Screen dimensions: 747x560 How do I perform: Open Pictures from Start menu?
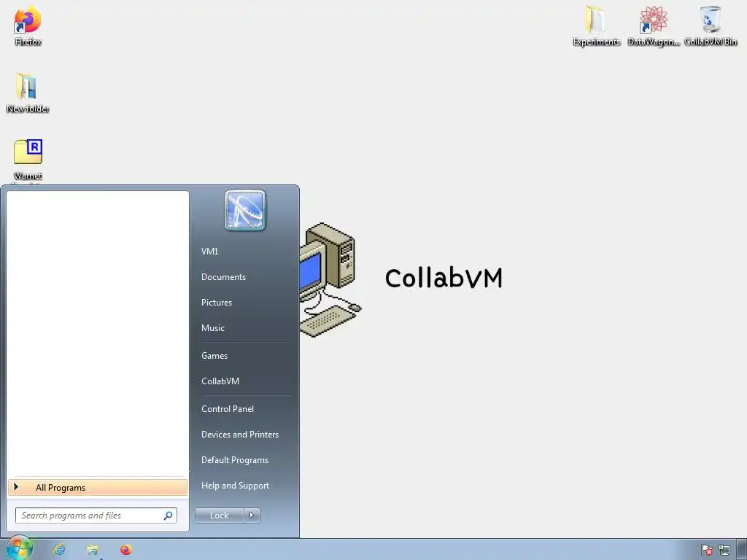216,303
